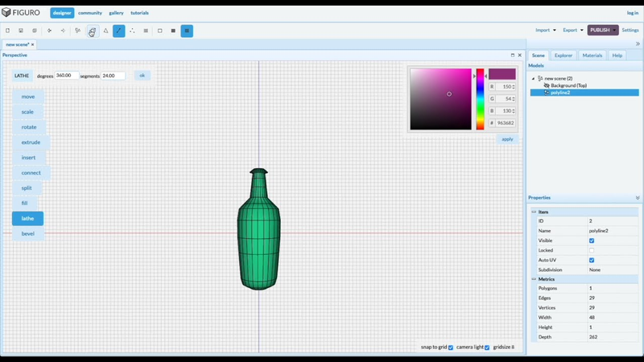
Task: Select the wireframe display square icon
Action: coord(159,31)
